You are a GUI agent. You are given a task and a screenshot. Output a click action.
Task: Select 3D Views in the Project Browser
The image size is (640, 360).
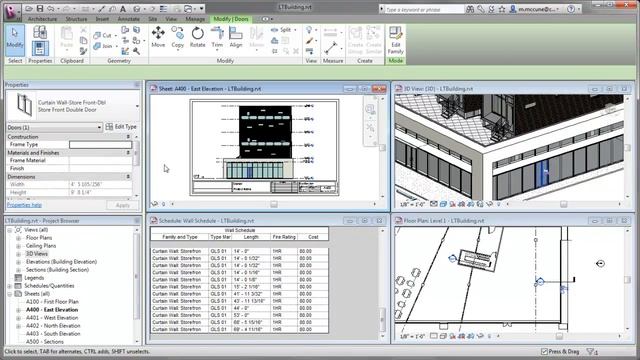pyautogui.click(x=37, y=254)
